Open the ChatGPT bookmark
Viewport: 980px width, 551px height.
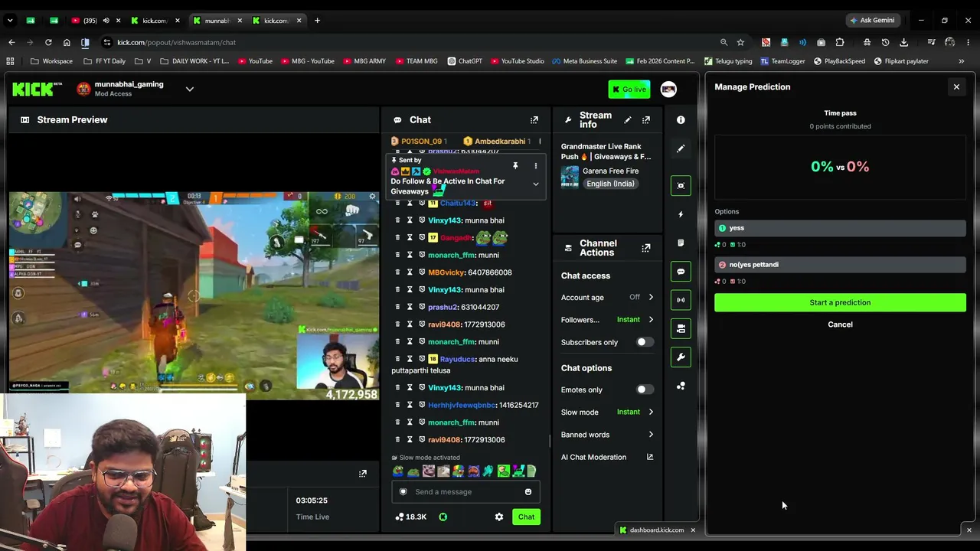point(465,61)
